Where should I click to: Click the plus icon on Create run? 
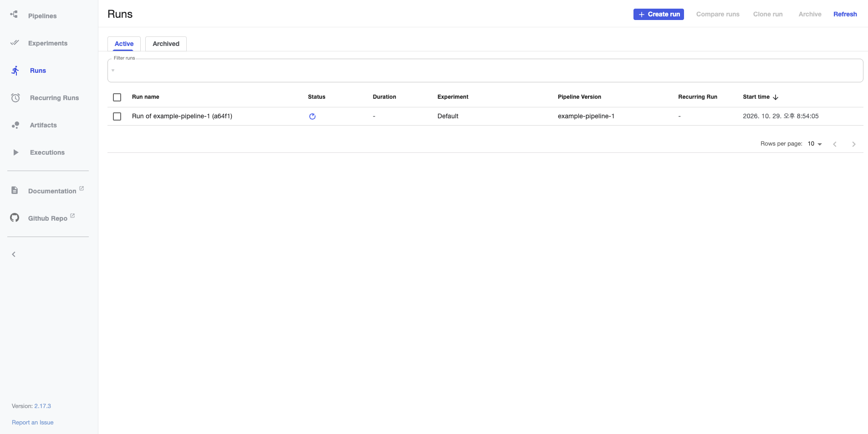[x=641, y=15]
